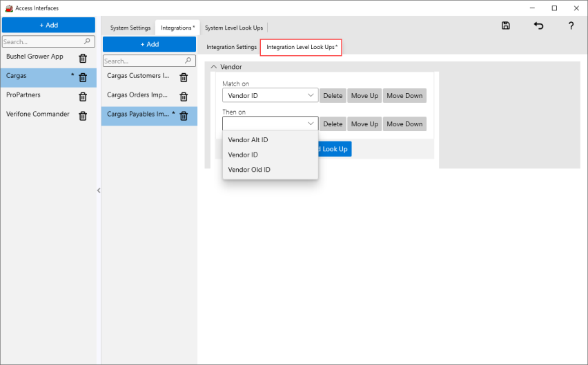Click trash icon for Cargas Payables integration
Image resolution: width=588 pixels, height=365 pixels.
pos(184,115)
